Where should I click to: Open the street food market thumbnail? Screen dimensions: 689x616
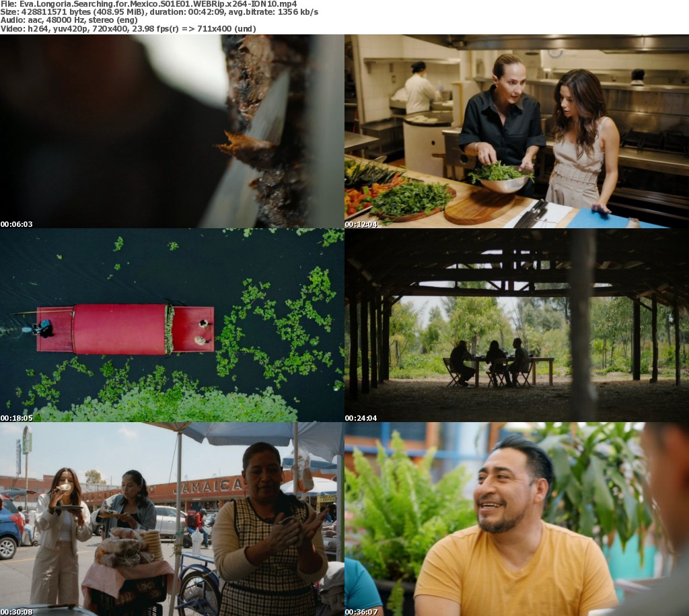[172, 518]
